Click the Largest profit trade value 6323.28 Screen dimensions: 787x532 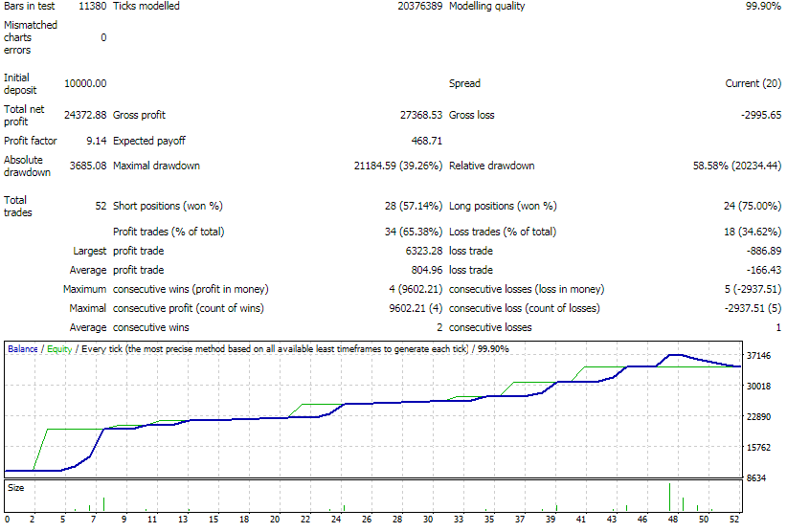pos(420,252)
